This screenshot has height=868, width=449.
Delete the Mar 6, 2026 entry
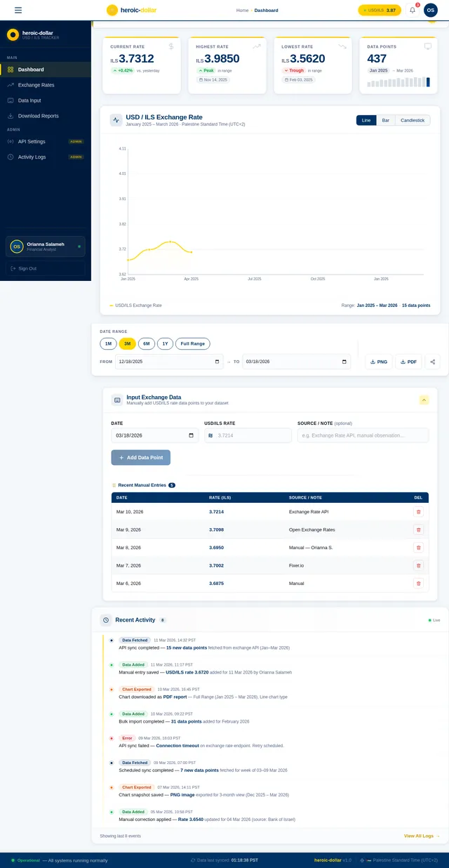tap(419, 583)
